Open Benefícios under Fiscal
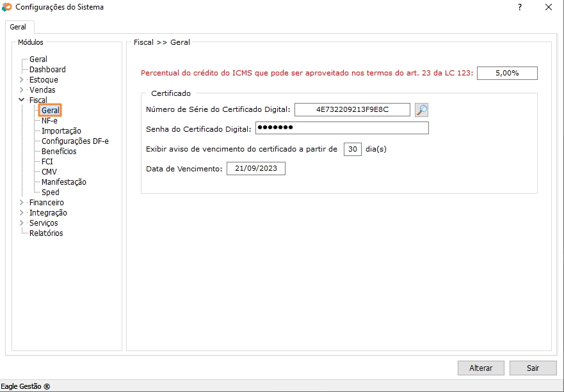This screenshot has width=564, height=392. (59, 152)
